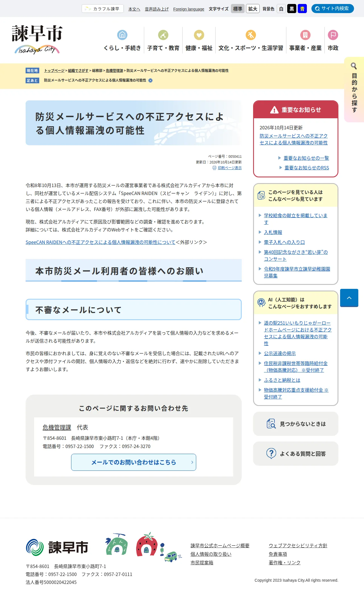Open 入札情報 related page link

click(273, 232)
